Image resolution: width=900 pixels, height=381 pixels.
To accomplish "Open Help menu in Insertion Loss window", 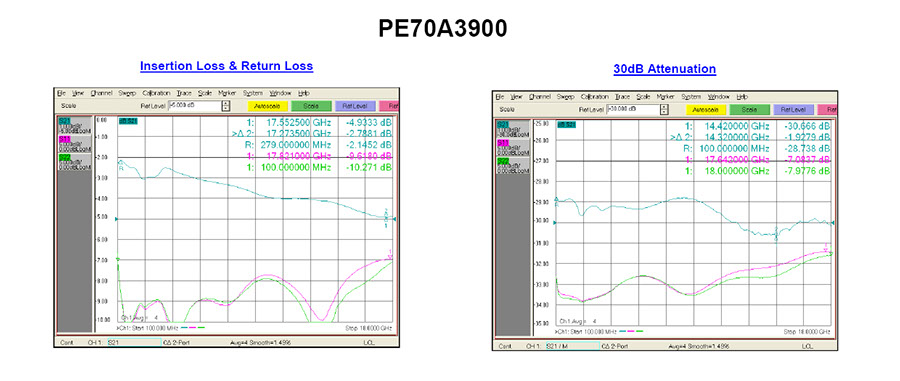I will pyautogui.click(x=304, y=93).
